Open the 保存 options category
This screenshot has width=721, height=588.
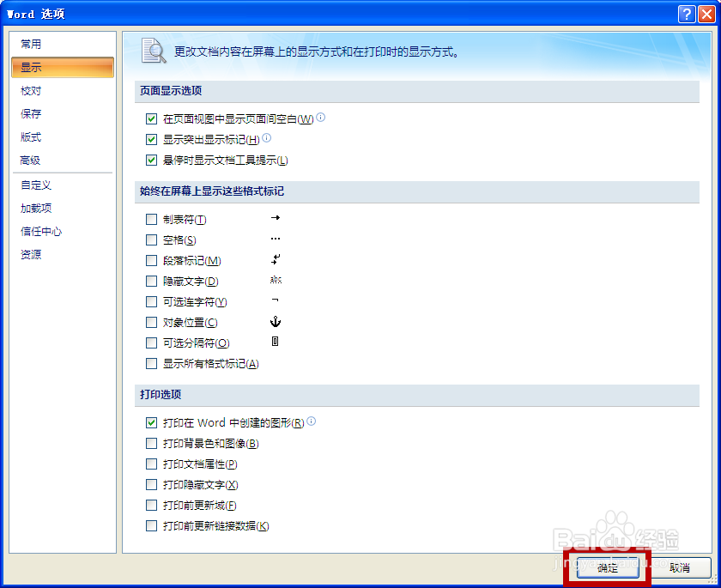[63, 113]
